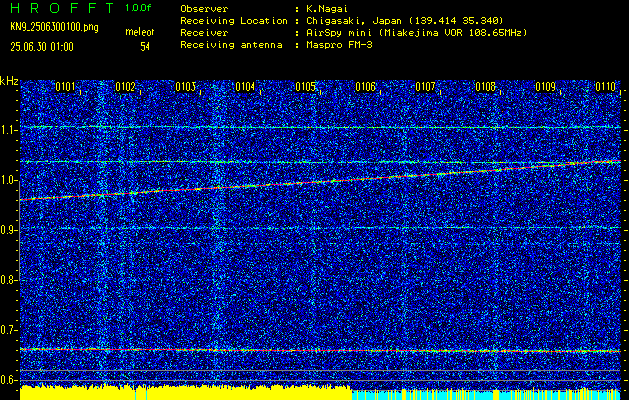Viewport: 629px width, 400px height.
Task: Click the yellow signal level bar
Action: pyautogui.click(x=186, y=392)
